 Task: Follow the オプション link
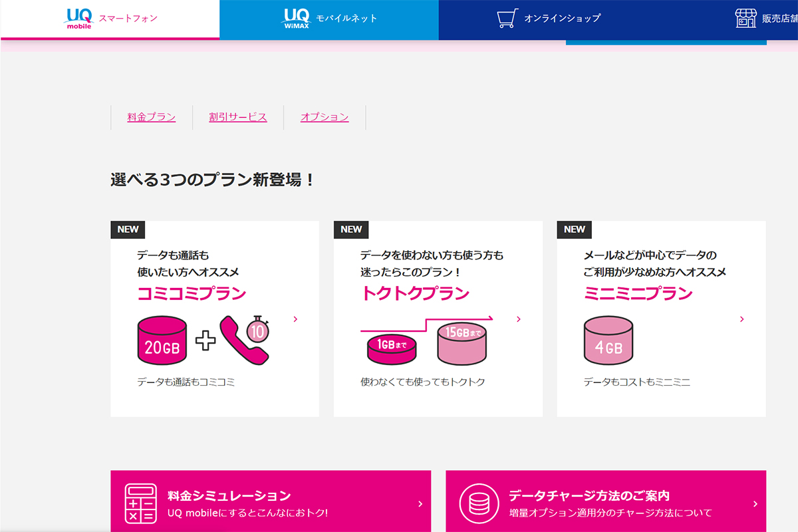[x=325, y=117]
